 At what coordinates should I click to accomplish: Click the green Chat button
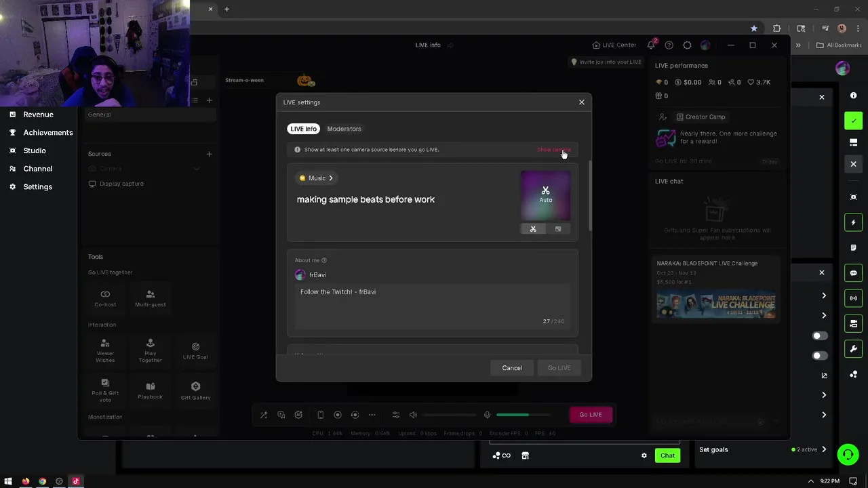coord(667,455)
